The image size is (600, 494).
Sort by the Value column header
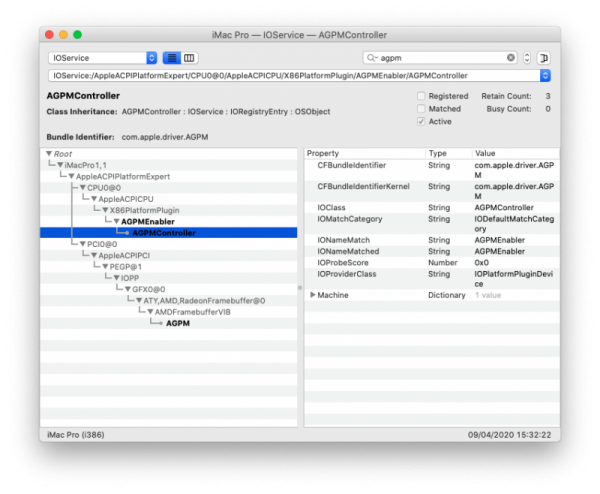coord(515,153)
